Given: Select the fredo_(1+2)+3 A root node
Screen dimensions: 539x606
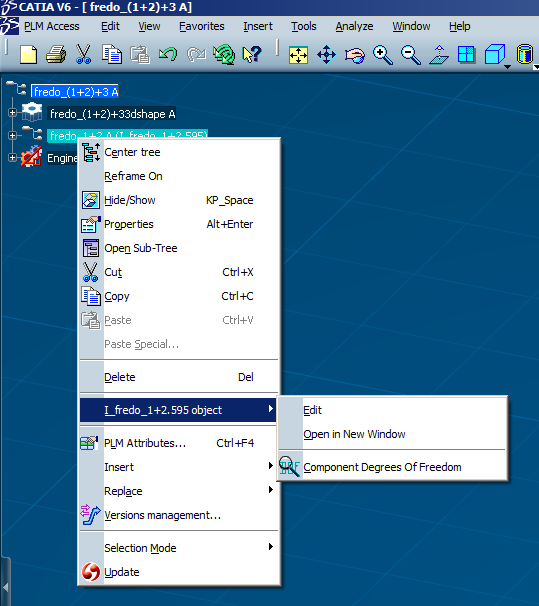Looking at the screenshot, I should click(x=75, y=92).
